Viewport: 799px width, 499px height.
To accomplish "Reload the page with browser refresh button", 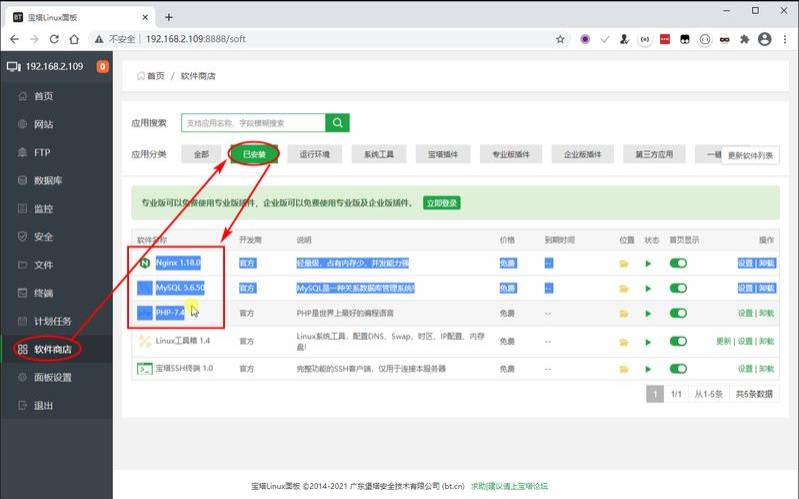I will coord(54,39).
